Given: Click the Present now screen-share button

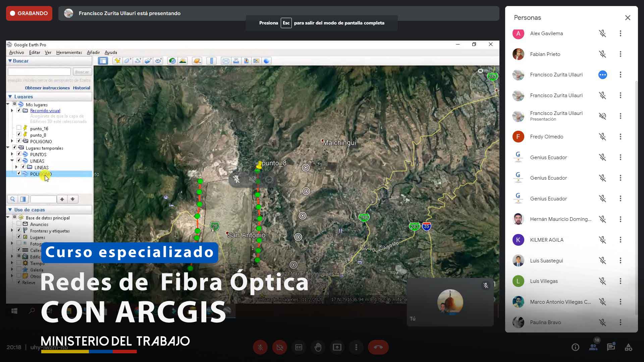Looking at the screenshot, I should 337,347.
